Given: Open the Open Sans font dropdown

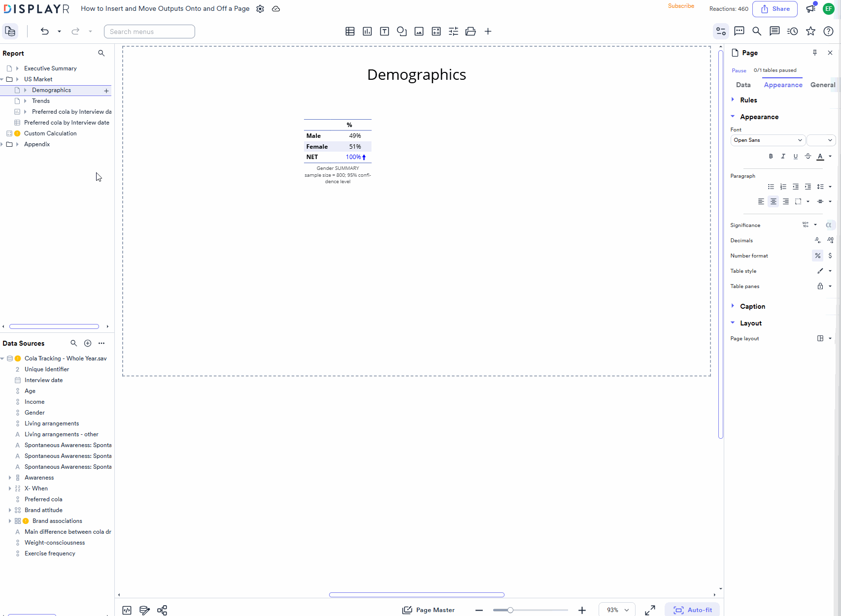Looking at the screenshot, I should tap(767, 140).
